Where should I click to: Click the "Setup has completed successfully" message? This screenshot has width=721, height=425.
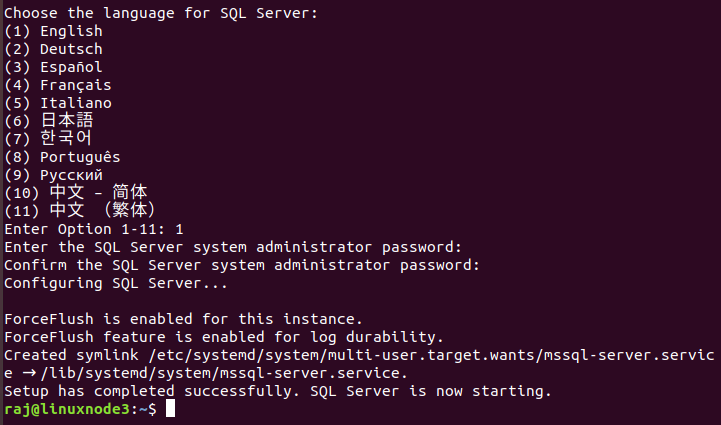pos(278,391)
